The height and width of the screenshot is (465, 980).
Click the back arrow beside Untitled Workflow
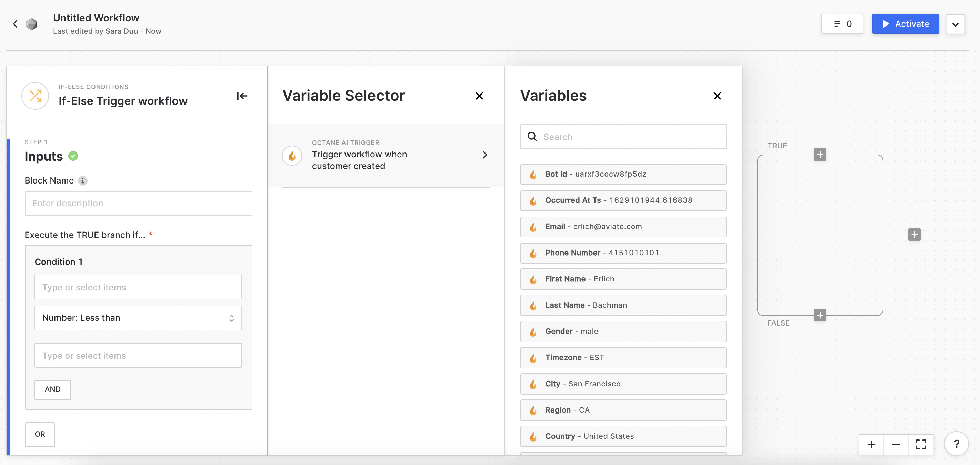[x=15, y=24]
